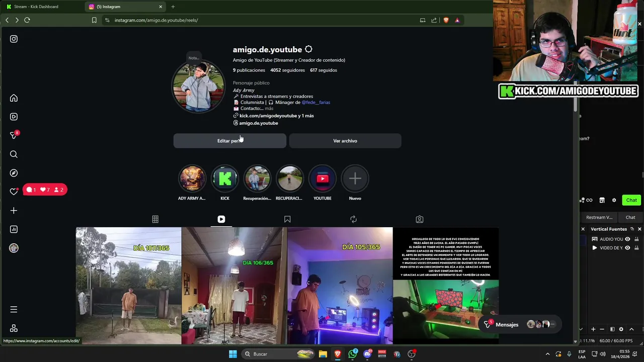This screenshot has width=644, height=362.
Task: Open WhatsApp from taskbar
Action: click(x=353, y=354)
